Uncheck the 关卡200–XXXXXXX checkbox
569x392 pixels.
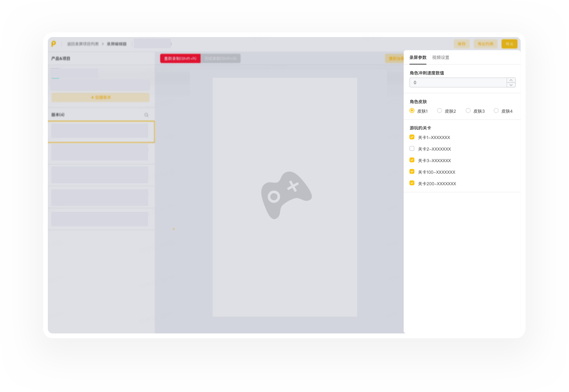tap(412, 183)
